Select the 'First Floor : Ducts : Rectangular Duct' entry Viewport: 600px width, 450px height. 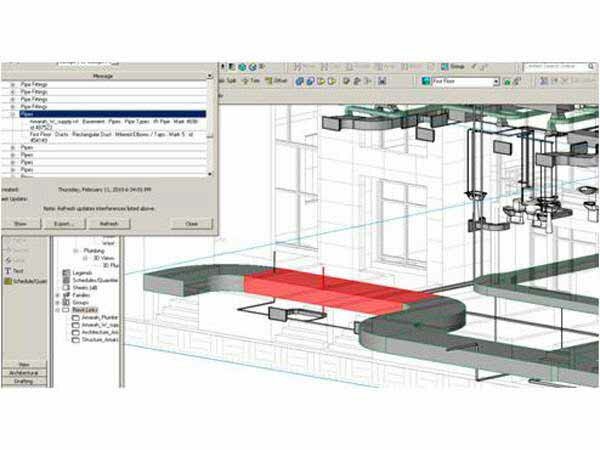click(112, 137)
